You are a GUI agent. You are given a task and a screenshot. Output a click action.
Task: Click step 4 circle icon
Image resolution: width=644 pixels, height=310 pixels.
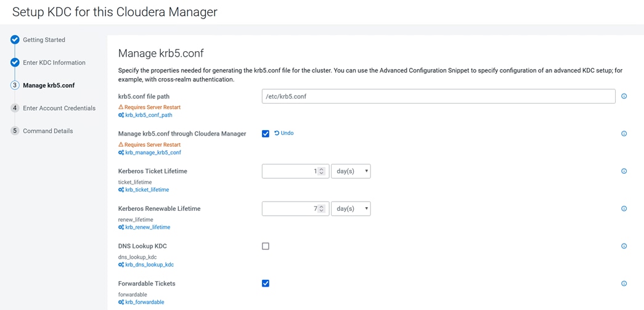click(x=15, y=108)
